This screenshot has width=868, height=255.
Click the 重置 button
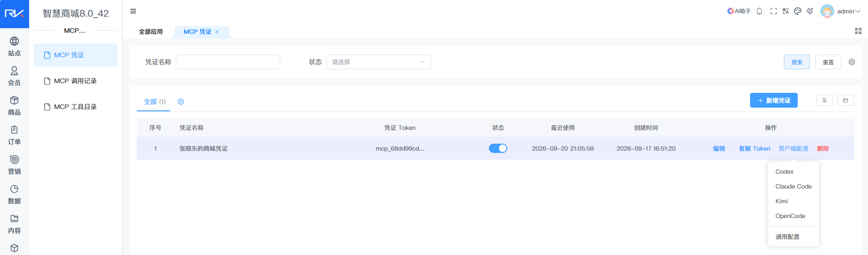tap(828, 62)
